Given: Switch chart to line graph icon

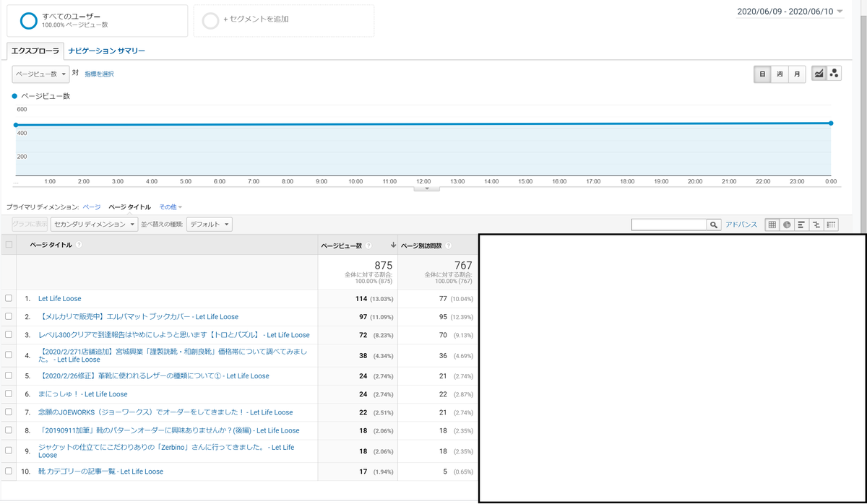Looking at the screenshot, I should (x=819, y=74).
